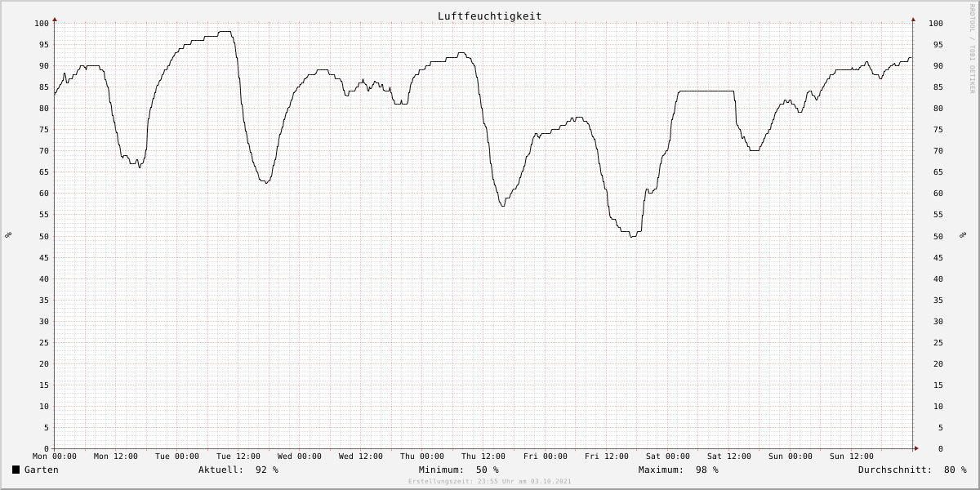Click the 25 label on the right axis
Image resolution: width=980 pixels, height=490 pixels.
point(938,342)
